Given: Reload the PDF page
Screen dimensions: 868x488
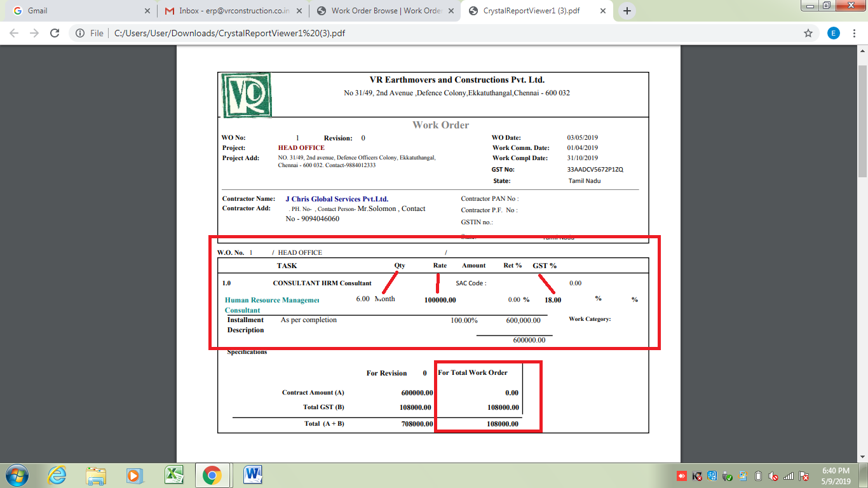Looking at the screenshot, I should (55, 33).
